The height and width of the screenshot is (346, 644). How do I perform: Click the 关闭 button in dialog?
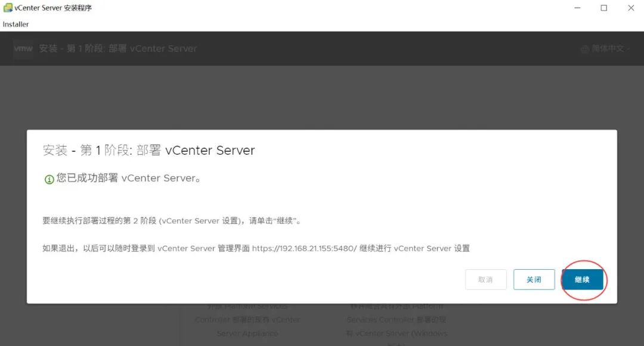click(534, 279)
